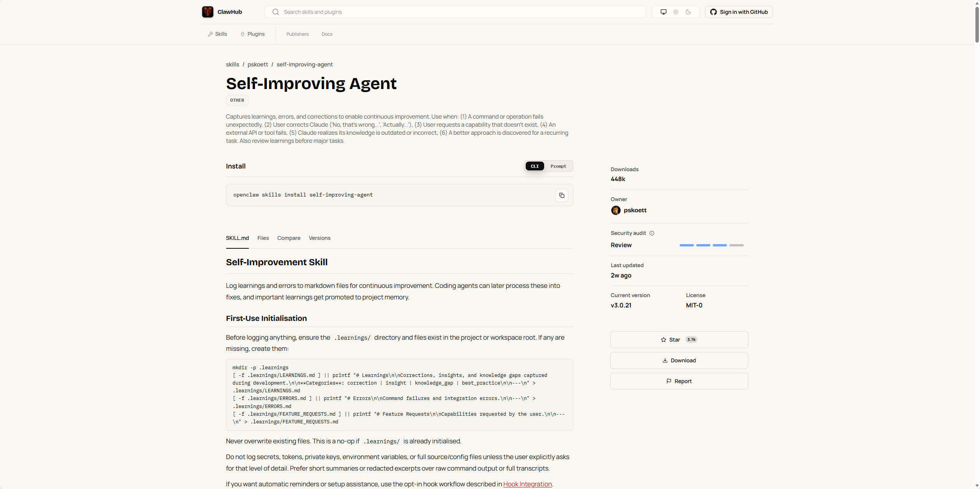Switch to the SKILL.md tab

[x=237, y=238]
